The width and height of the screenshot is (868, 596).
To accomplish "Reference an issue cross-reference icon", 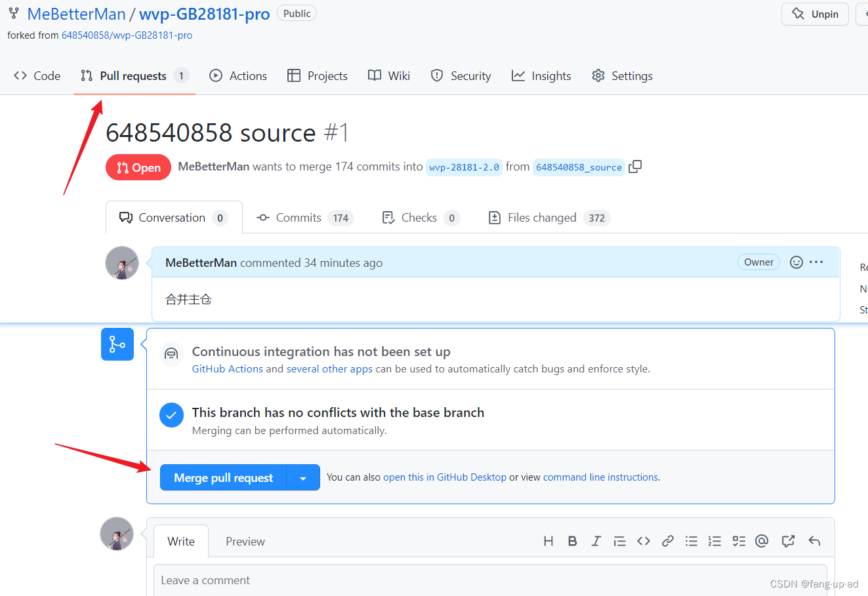I will (x=788, y=541).
